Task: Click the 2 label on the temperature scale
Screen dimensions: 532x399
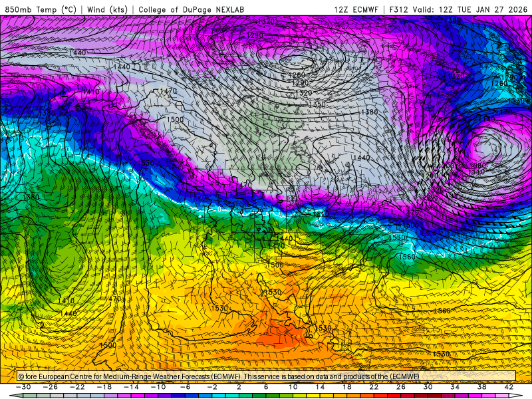Action: 239,387
